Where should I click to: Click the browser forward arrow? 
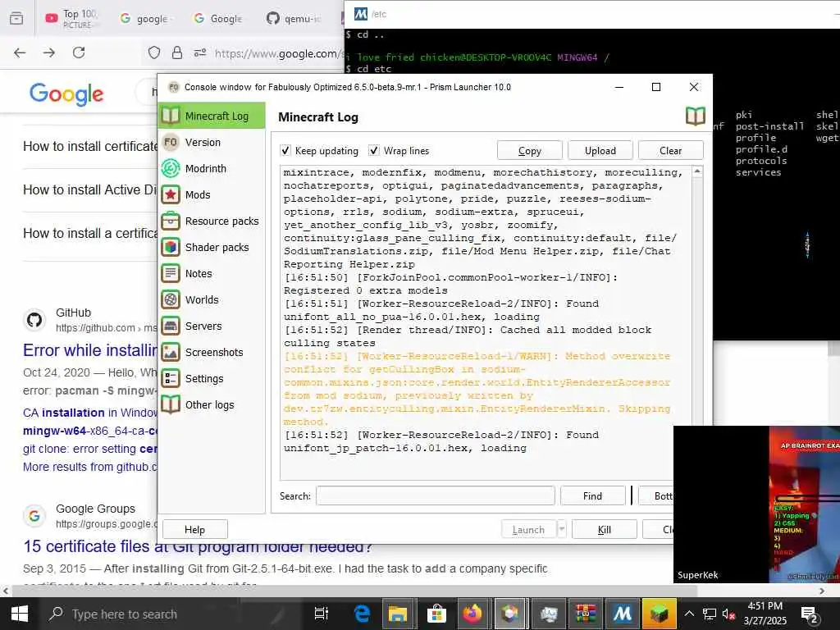[49, 52]
